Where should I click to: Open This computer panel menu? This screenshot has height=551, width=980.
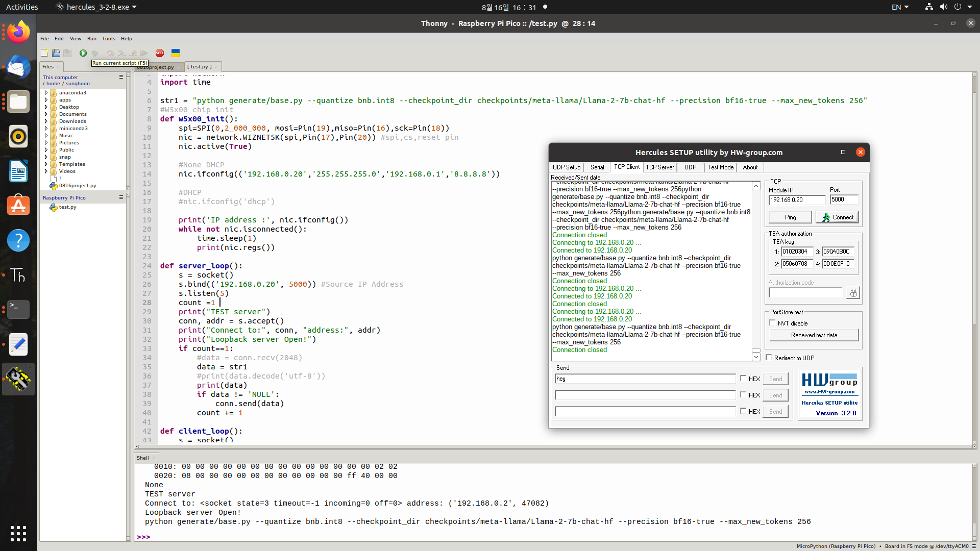tap(121, 77)
